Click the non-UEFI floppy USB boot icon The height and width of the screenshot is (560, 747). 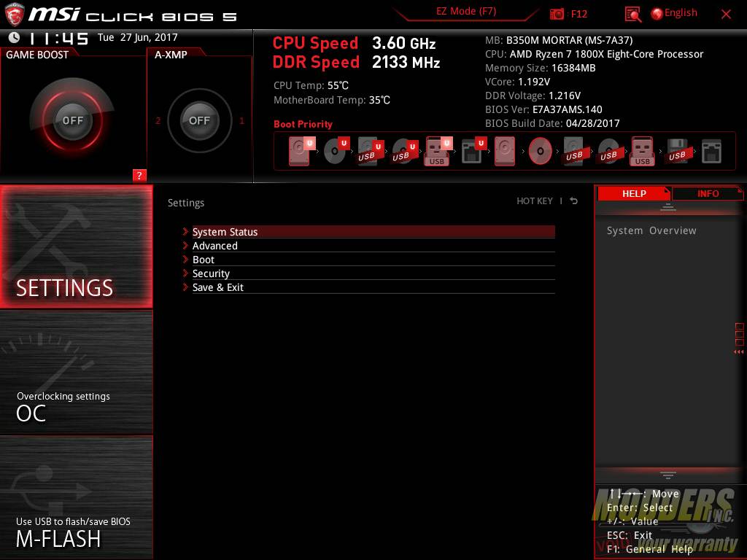[x=676, y=152]
